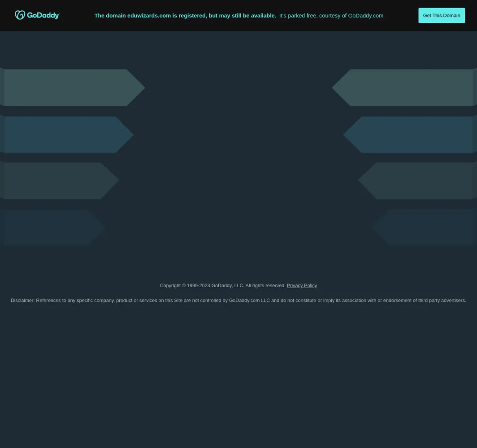Click the Copyright 1999-2023 GoDaddy notice

coord(223,285)
